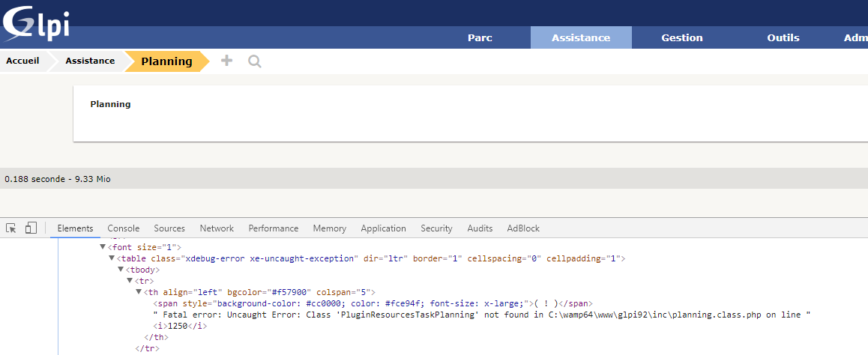
Task: Switch to the Application tab
Action: 383,228
